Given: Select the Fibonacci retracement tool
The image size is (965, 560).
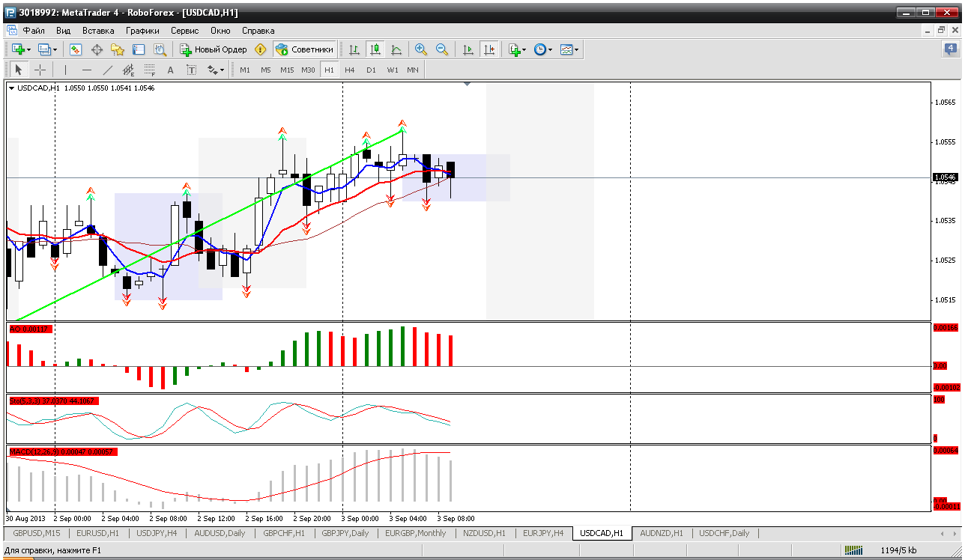Looking at the screenshot, I should pyautogui.click(x=149, y=70).
